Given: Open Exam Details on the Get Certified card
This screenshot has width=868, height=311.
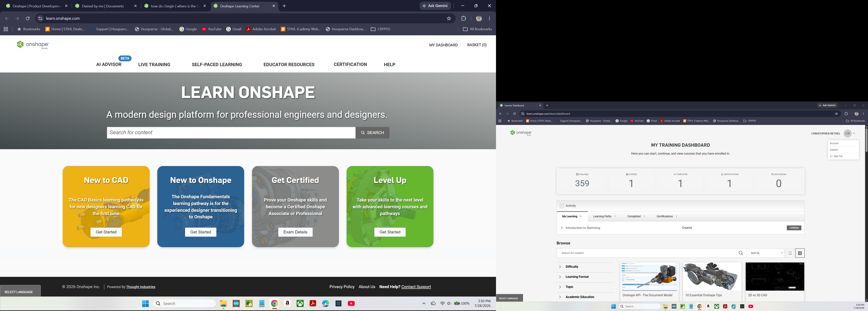Looking at the screenshot, I should 295,232.
